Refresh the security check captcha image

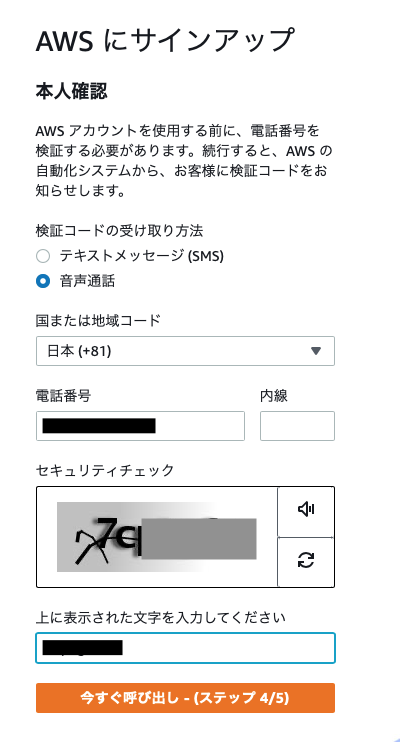tap(306, 561)
